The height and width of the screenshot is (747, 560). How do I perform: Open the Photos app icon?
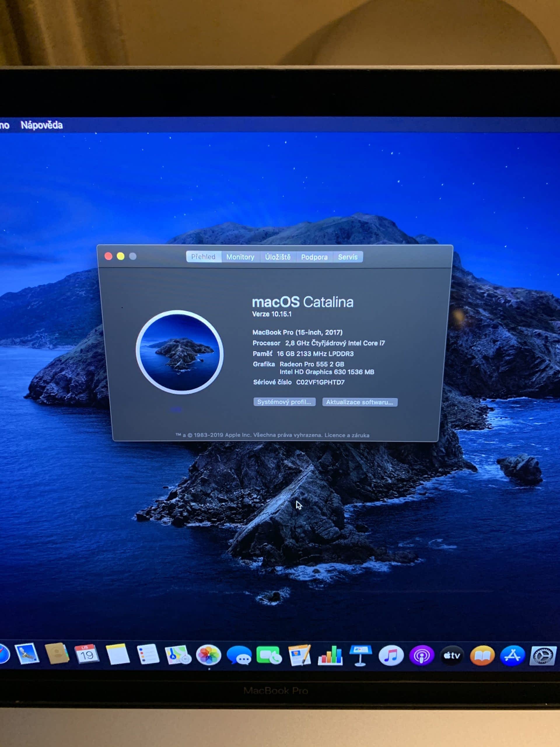click(x=209, y=655)
